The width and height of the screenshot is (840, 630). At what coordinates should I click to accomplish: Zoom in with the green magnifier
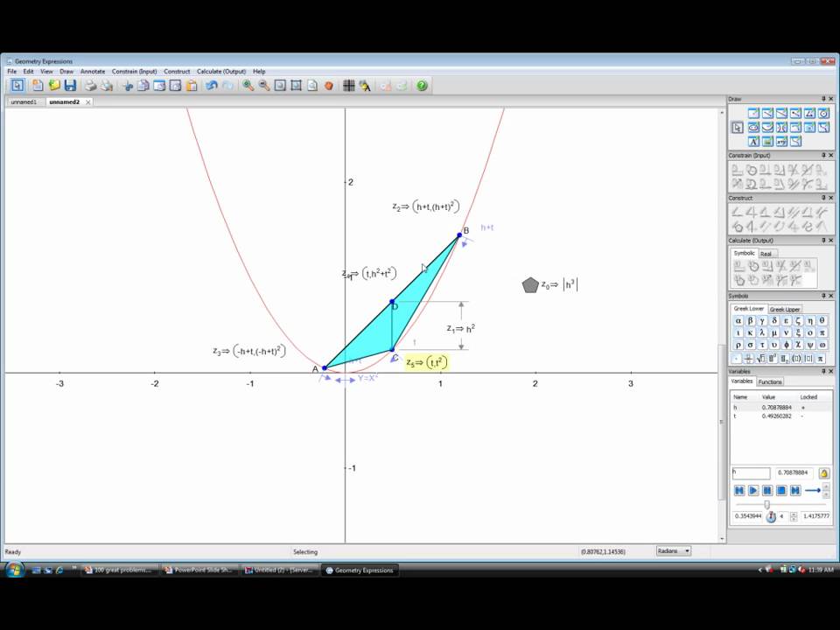(x=248, y=86)
